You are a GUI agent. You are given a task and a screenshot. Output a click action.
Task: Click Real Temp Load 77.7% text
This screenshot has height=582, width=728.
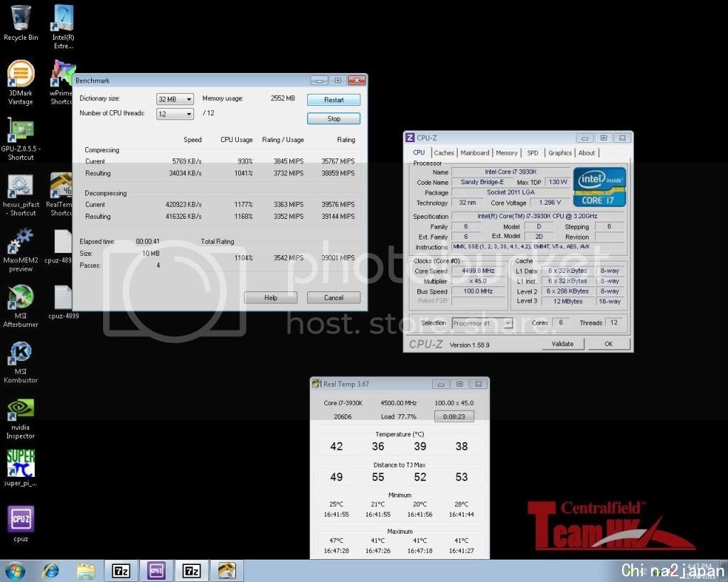coord(398,416)
